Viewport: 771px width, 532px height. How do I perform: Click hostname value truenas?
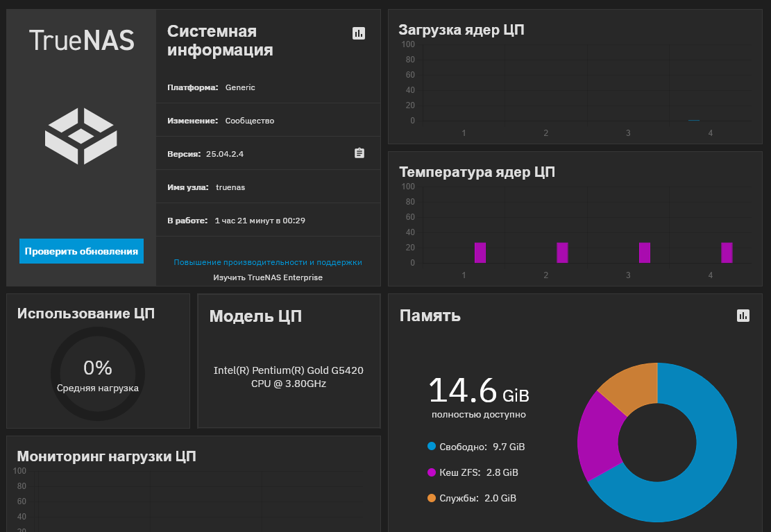230,187
